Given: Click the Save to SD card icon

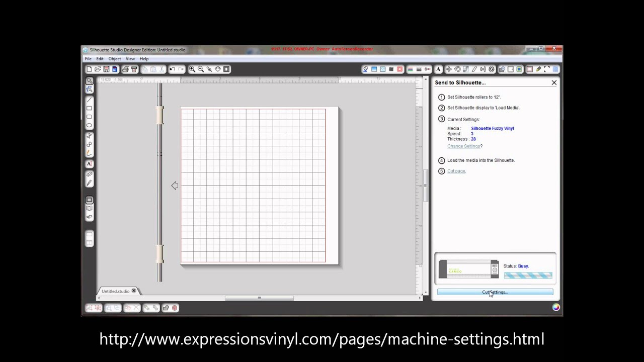Looking at the screenshot, I should pyautogui.click(x=115, y=69).
